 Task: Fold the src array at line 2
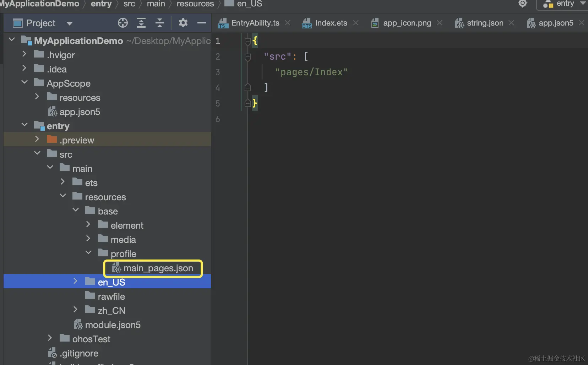248,57
